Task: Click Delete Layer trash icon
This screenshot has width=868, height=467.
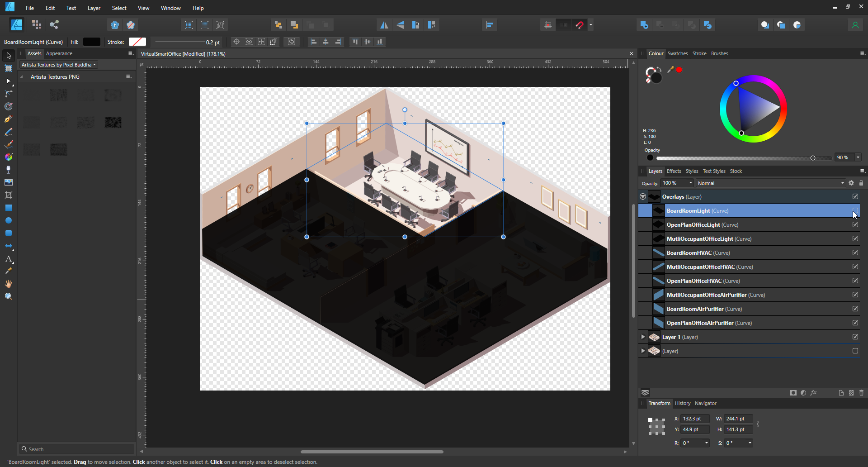Action: (x=861, y=393)
